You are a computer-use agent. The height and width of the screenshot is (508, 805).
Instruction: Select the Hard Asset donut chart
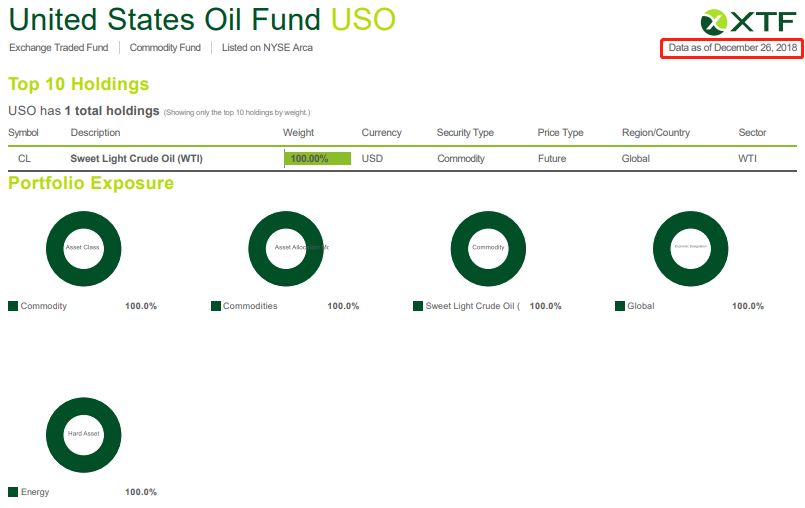(x=84, y=435)
